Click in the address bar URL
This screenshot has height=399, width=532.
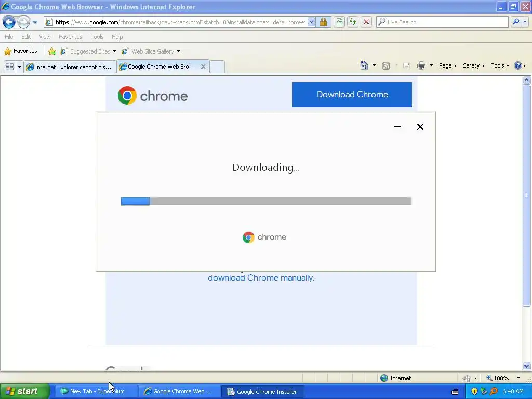coord(180,22)
